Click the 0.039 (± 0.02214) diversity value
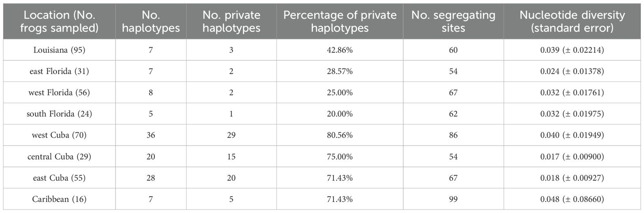The image size is (644, 213). [x=572, y=50]
